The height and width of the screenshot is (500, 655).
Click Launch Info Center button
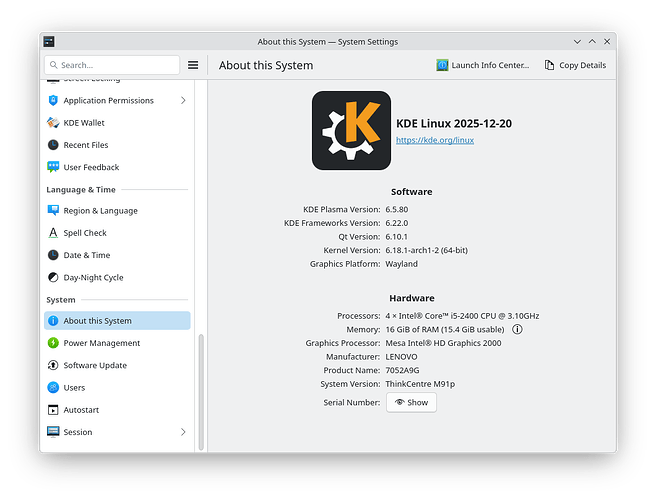coord(483,65)
